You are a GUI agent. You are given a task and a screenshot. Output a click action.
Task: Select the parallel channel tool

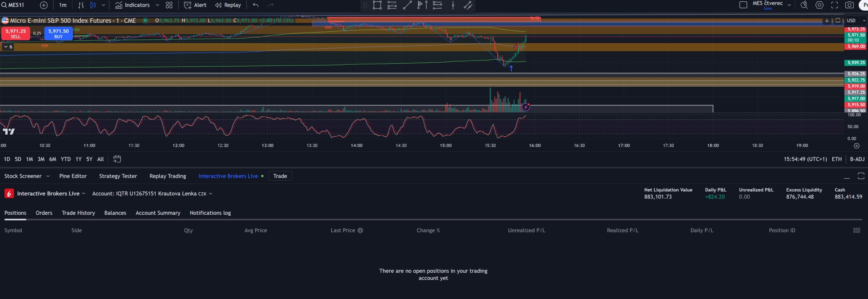(468, 5)
